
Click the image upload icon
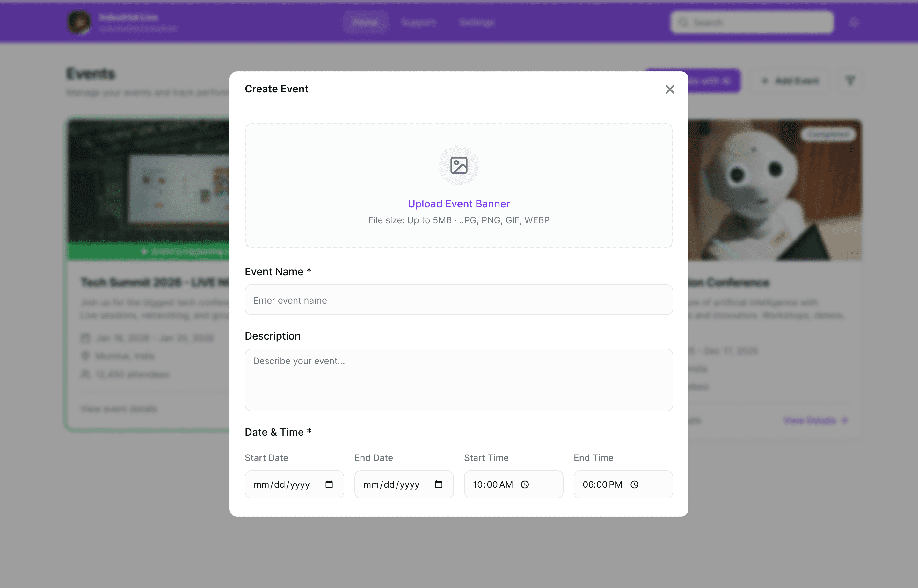458,165
